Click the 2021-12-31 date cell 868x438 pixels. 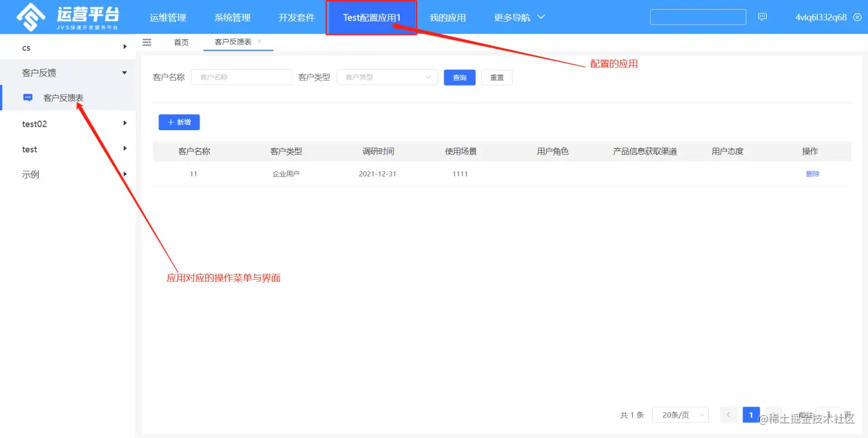tap(377, 174)
